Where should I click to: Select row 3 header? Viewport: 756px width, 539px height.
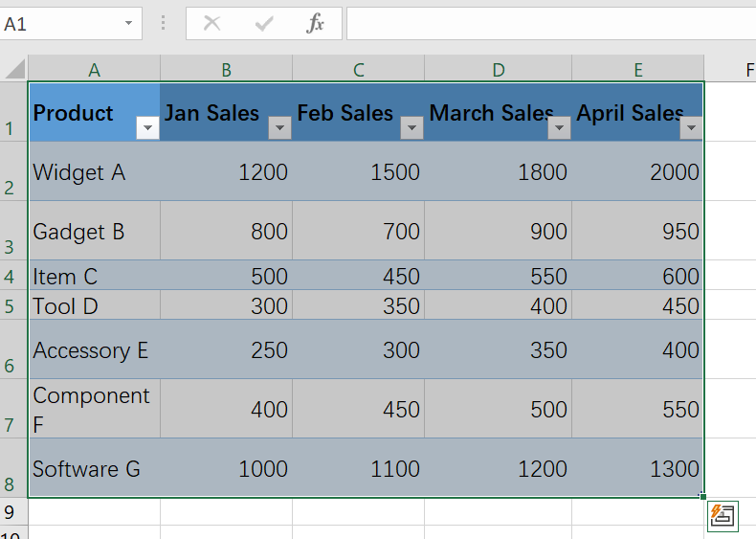pyautogui.click(x=14, y=231)
